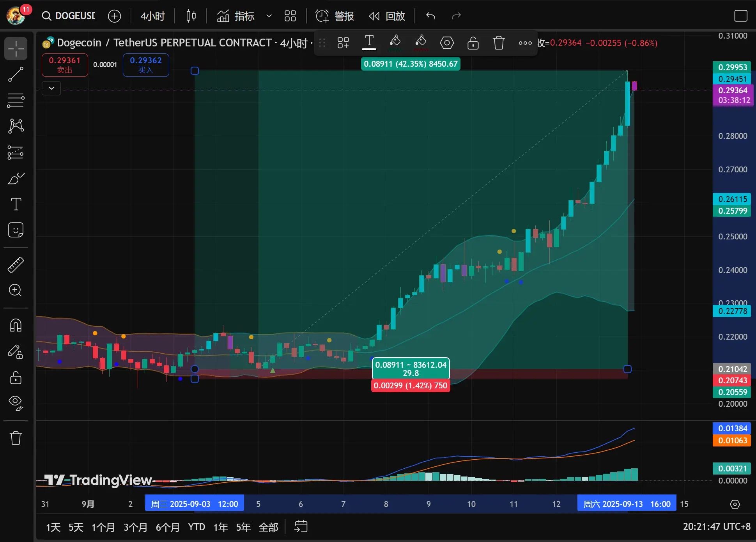Open stop zone fill color picker

421,43
